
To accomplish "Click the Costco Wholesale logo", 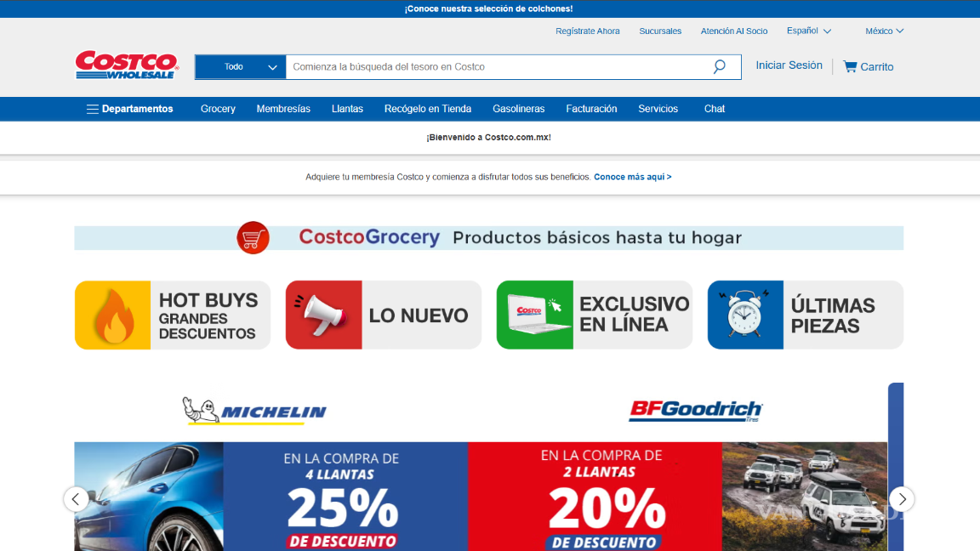I will 126,65.
